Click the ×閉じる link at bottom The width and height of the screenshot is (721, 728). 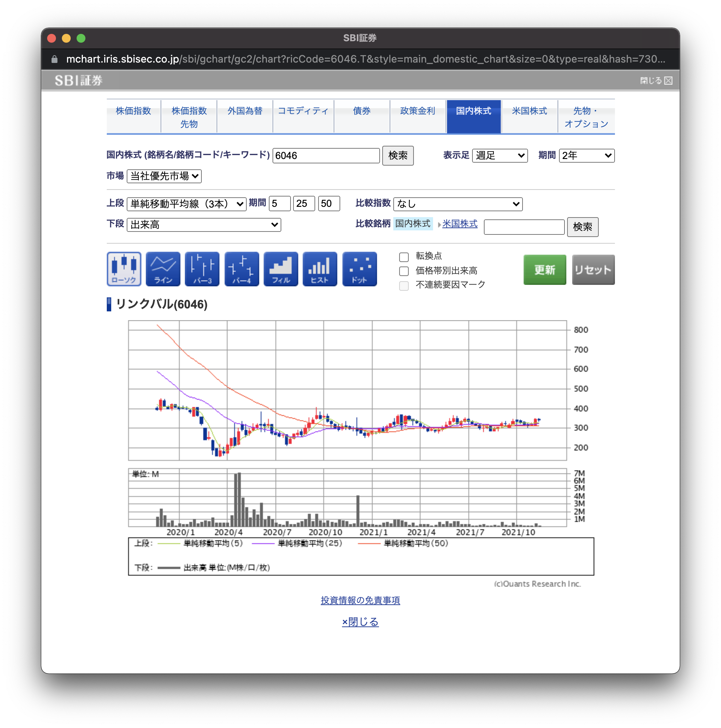pyautogui.click(x=360, y=622)
